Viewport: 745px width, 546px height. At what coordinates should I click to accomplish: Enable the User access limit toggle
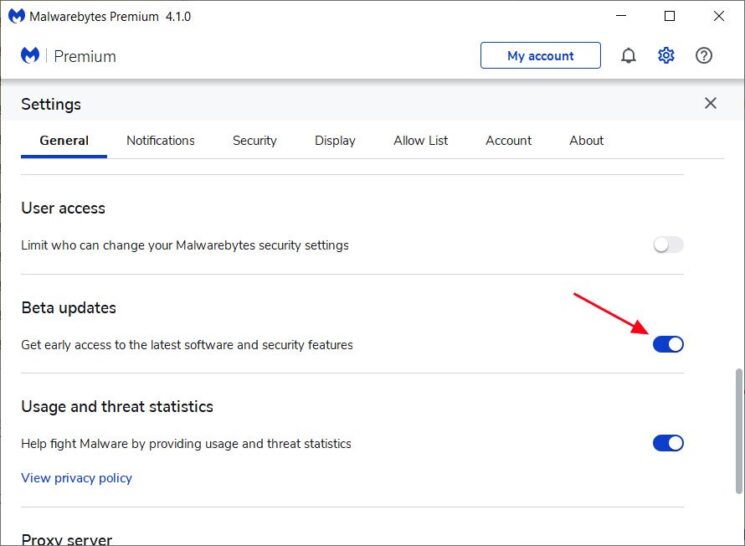coord(668,245)
